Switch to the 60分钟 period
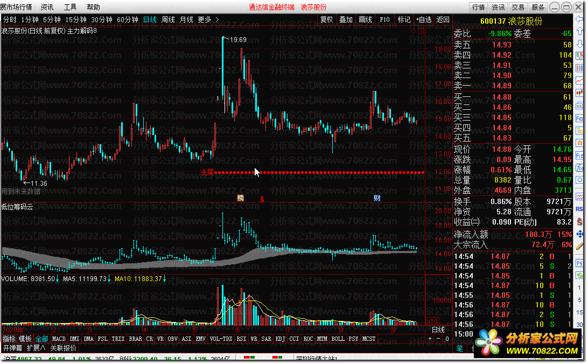 (128, 19)
